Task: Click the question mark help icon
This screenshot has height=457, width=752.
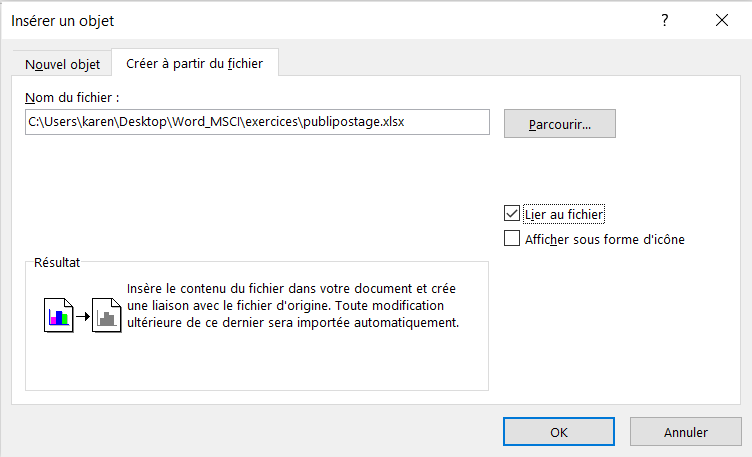Action: point(665,20)
